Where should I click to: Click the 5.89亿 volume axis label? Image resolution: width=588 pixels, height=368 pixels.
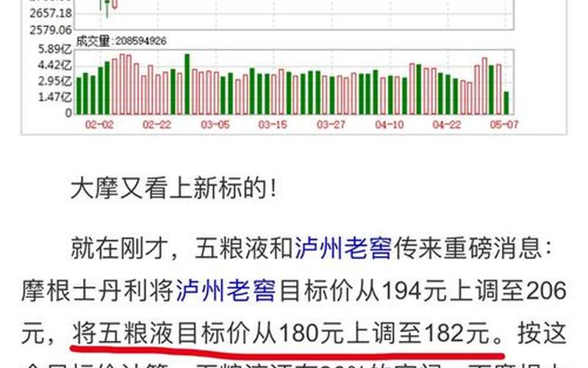[54, 49]
